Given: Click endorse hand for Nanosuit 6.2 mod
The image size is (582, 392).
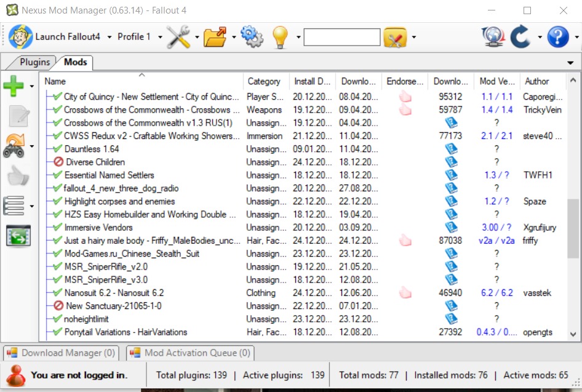Looking at the screenshot, I should tap(405, 293).
